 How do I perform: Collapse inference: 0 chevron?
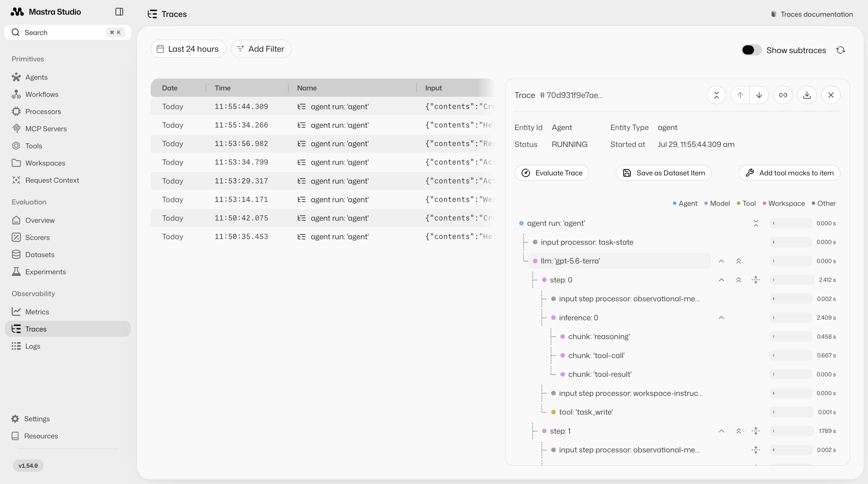722,318
